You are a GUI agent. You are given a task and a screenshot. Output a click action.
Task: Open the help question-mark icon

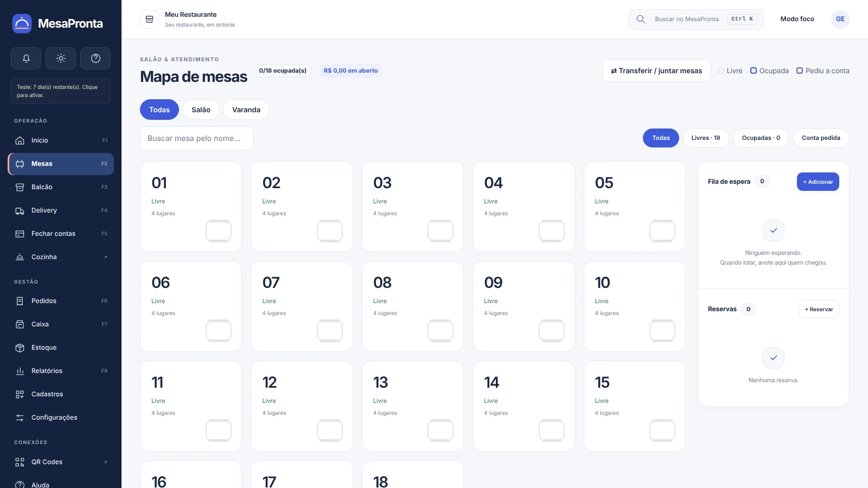pyautogui.click(x=95, y=58)
